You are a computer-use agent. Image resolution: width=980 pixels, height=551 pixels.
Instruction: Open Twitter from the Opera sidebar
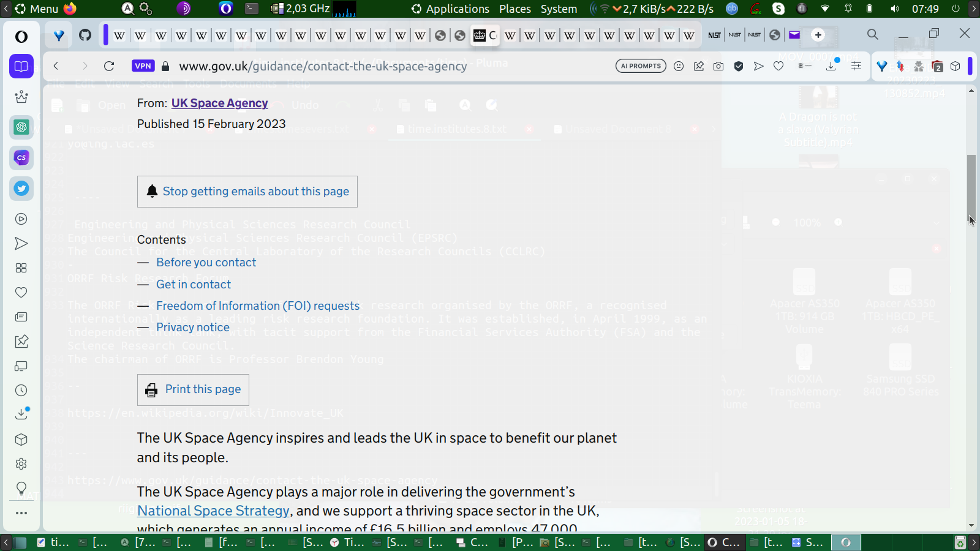pos(21,189)
